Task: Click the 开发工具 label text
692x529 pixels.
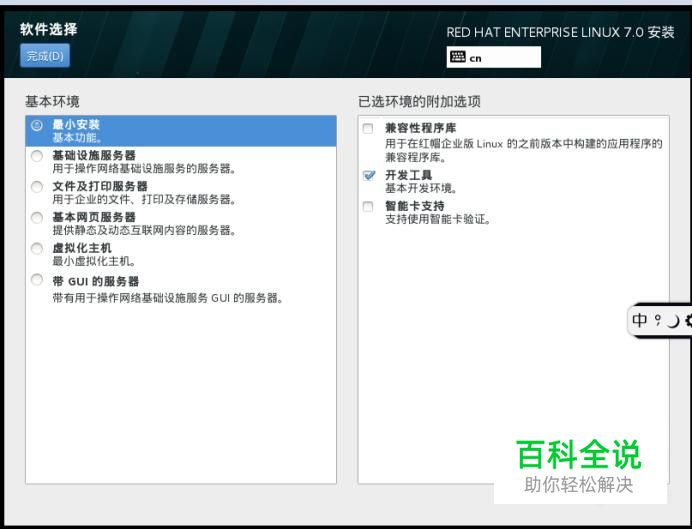Action: pos(409,175)
